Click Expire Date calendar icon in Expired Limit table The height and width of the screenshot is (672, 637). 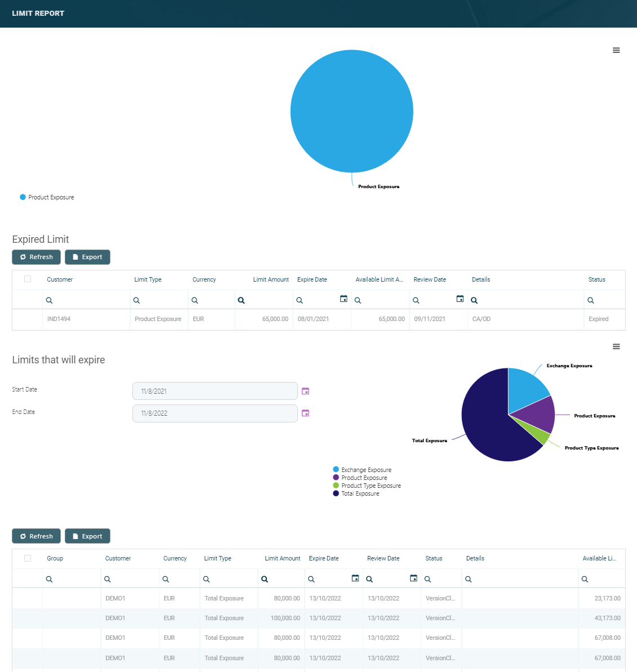click(x=344, y=299)
